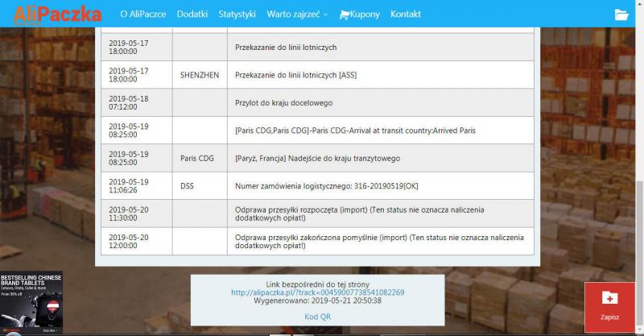The width and height of the screenshot is (644, 336).
Task: Open the Kod QR link
Action: coord(317,317)
